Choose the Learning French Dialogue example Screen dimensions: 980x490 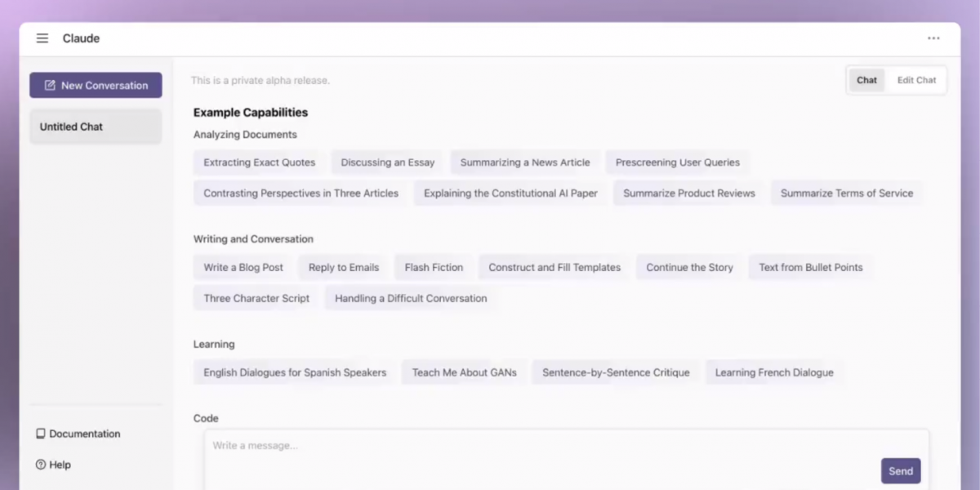coord(773,372)
